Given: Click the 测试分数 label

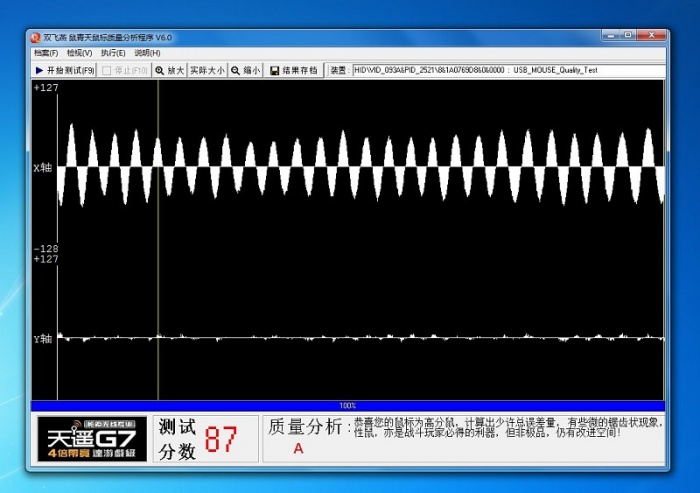Looking at the screenshot, I should click(x=177, y=439).
